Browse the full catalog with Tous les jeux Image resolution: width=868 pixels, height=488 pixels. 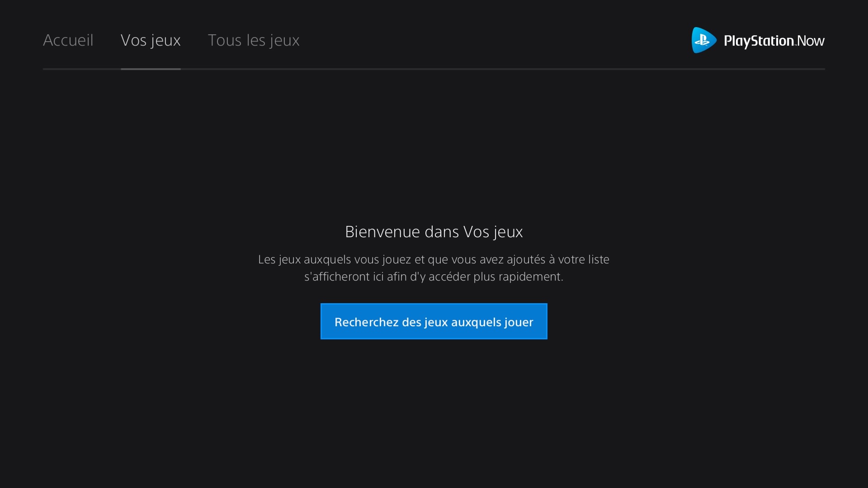[254, 40]
